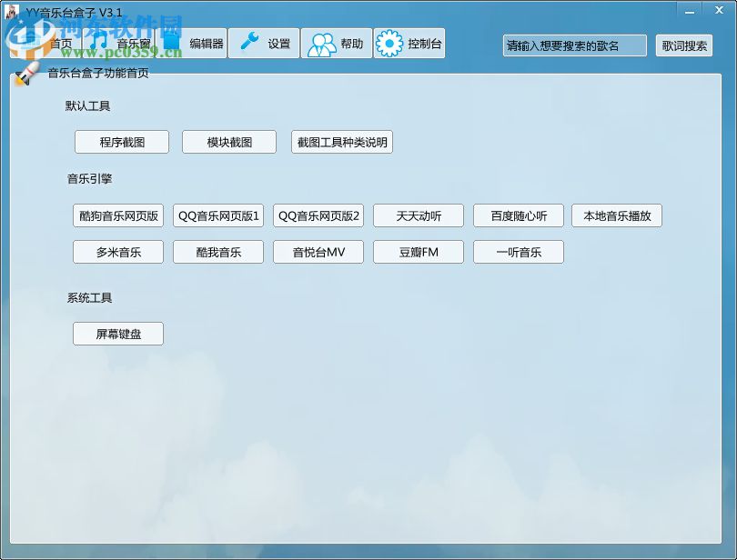
Task: Click the application icon in the title bar
Action: pyautogui.click(x=10, y=10)
